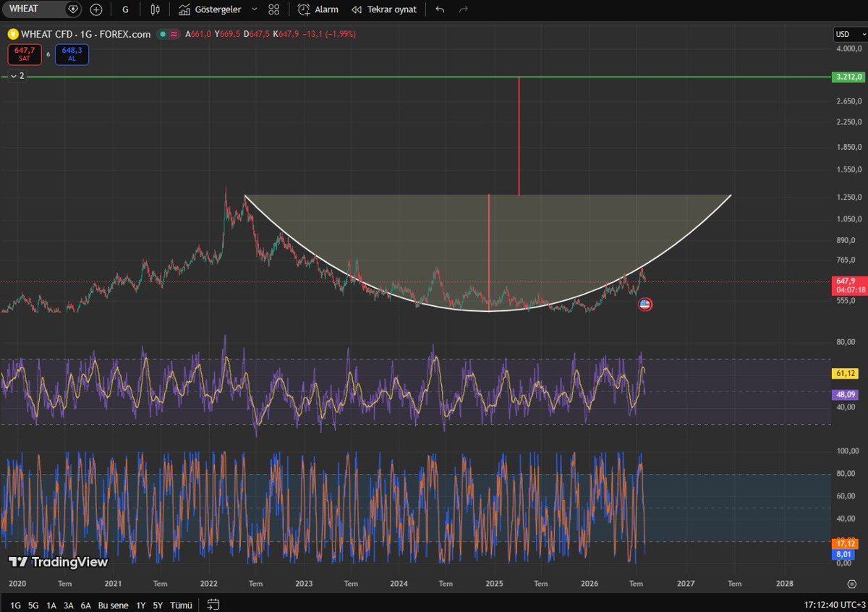
Task: Select the 5G date range
Action: coord(33,604)
